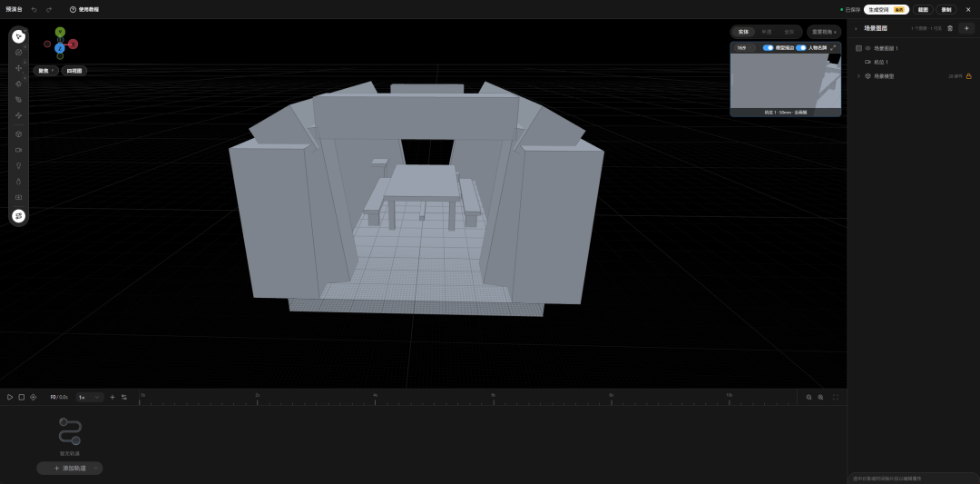Viewport: 980px width, 484px height.
Task: Check the 场景图层 1 checkbox
Action: (x=858, y=48)
